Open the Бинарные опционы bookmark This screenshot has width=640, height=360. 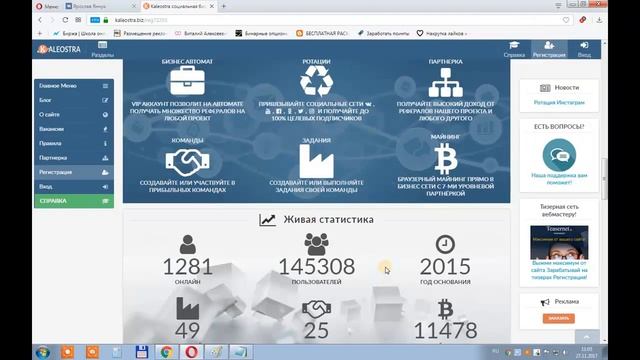point(262,33)
